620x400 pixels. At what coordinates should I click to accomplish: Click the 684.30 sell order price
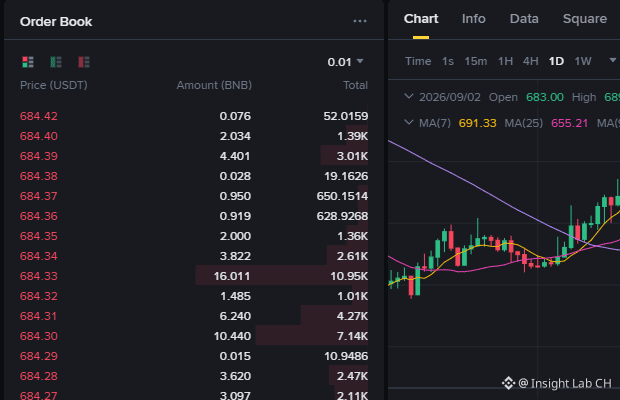[x=39, y=336]
